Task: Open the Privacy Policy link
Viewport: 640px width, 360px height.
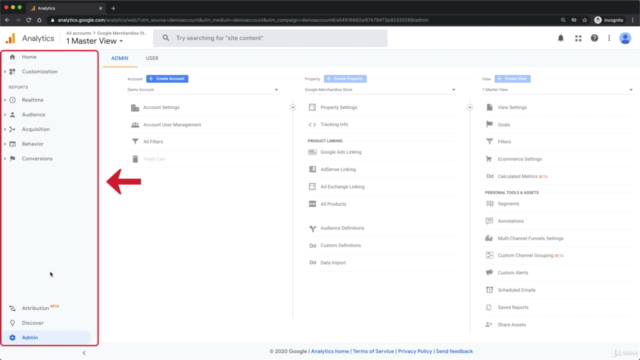Action: (x=415, y=351)
